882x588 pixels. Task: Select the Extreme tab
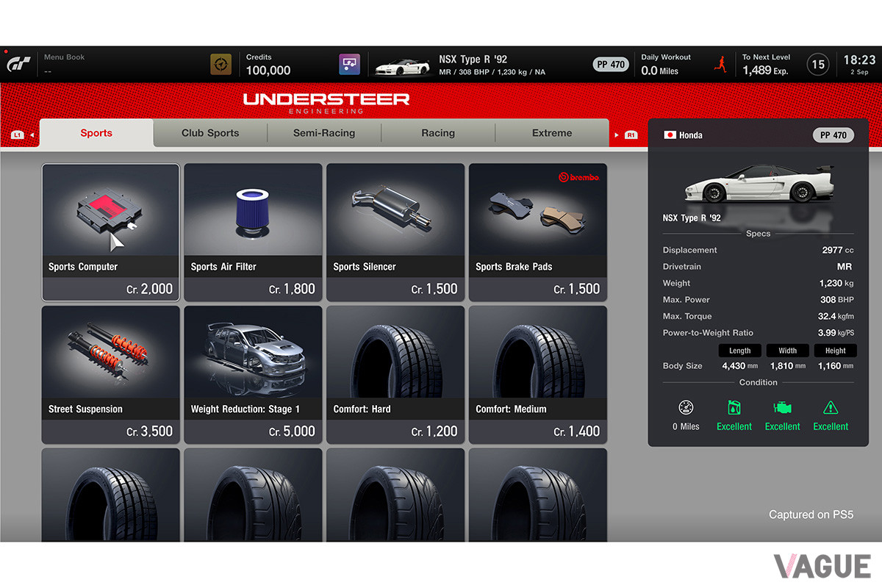[552, 133]
